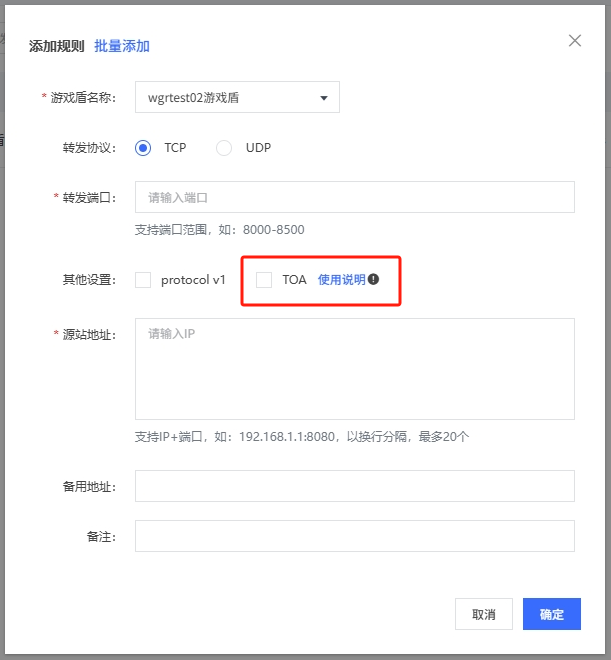The height and width of the screenshot is (660, 611).
Task: Click the hint text about 192.168.1.1:8080
Action: tap(302, 437)
